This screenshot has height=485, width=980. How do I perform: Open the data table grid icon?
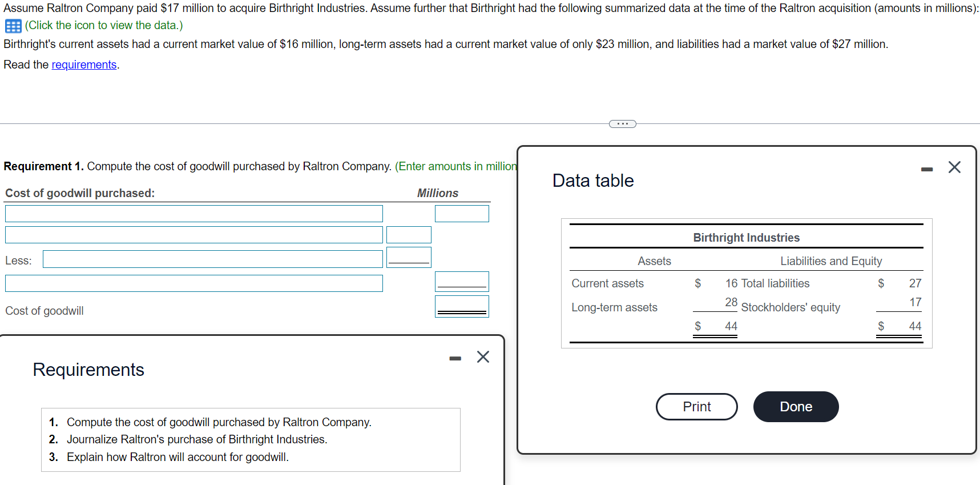point(13,26)
